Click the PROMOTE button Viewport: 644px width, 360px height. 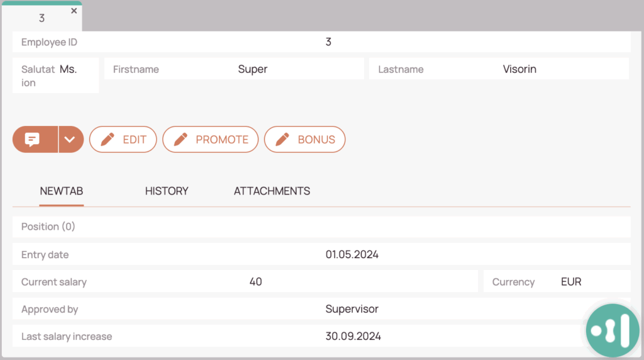click(210, 140)
